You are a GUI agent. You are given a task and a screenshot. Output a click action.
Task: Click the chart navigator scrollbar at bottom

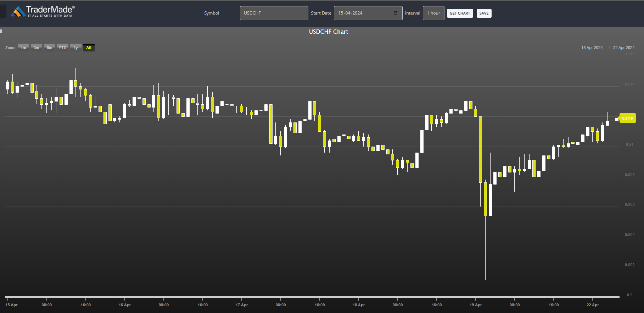(x=312, y=297)
